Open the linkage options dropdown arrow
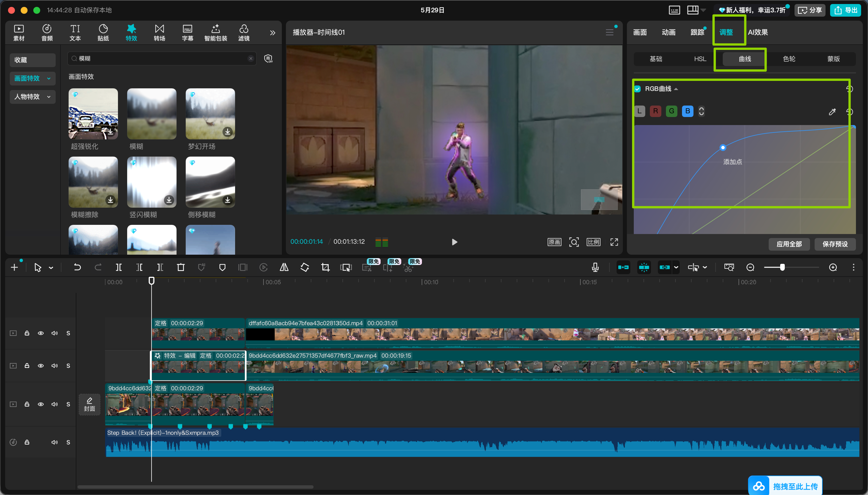Viewport: 868px width, 495px height. click(676, 268)
